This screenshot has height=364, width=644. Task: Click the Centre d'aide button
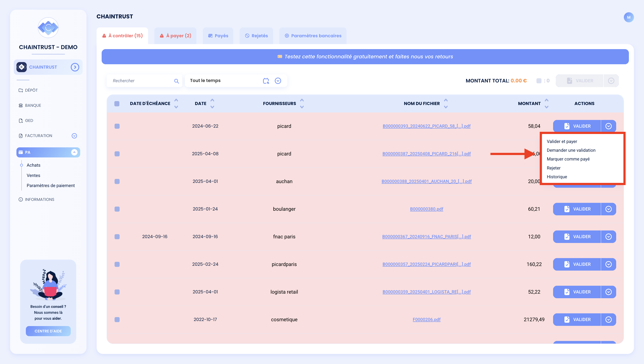pyautogui.click(x=48, y=331)
